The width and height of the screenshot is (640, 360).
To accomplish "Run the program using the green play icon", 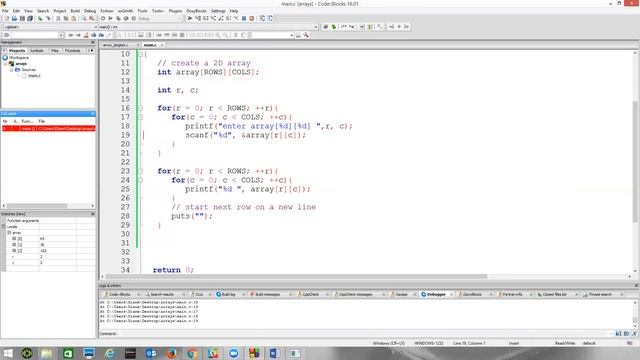I will pyautogui.click(x=110, y=18).
